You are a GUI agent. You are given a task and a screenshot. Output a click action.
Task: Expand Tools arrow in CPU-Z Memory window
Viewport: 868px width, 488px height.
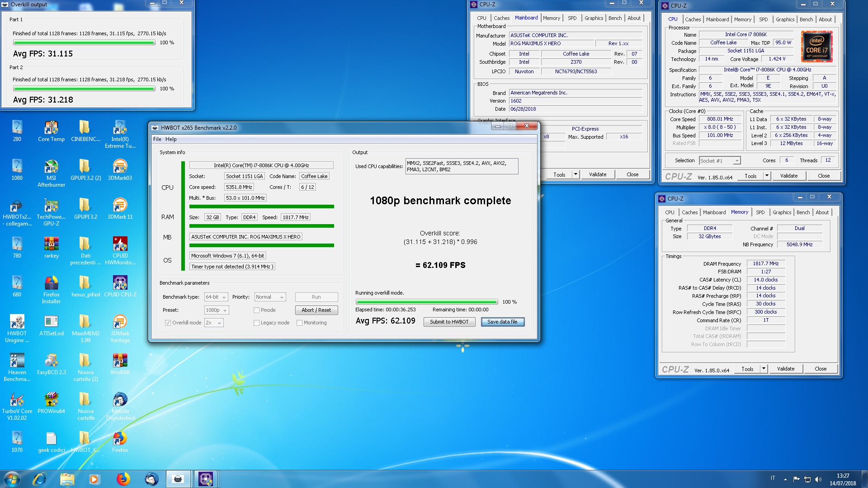[x=764, y=369]
